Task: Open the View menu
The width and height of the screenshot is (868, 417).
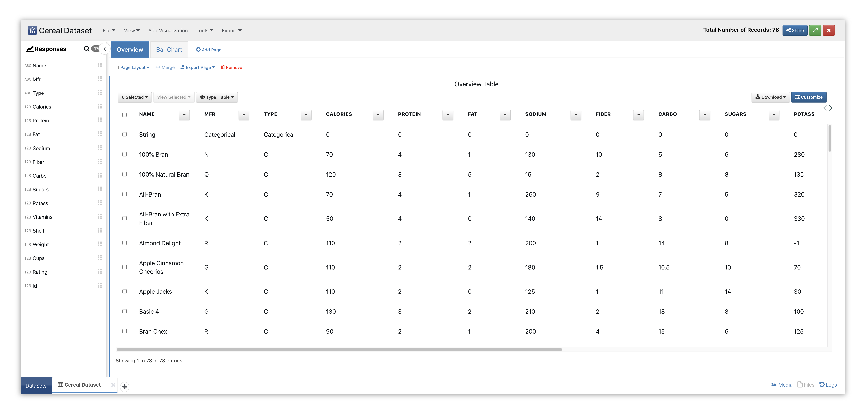Action: pos(132,31)
